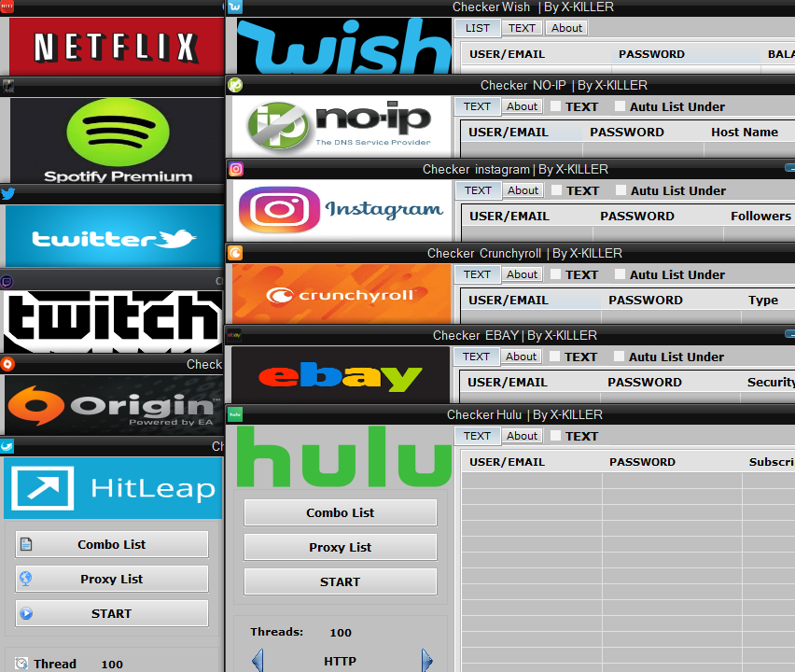Enable TEXT checkbox in Hulu checker

tap(556, 436)
